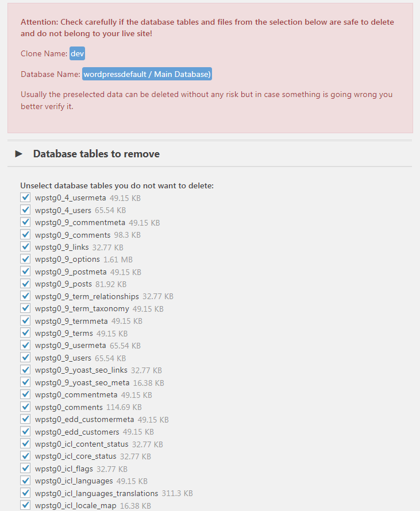Deselect wpstg0_9_commentmeta table checkbox

(25, 222)
